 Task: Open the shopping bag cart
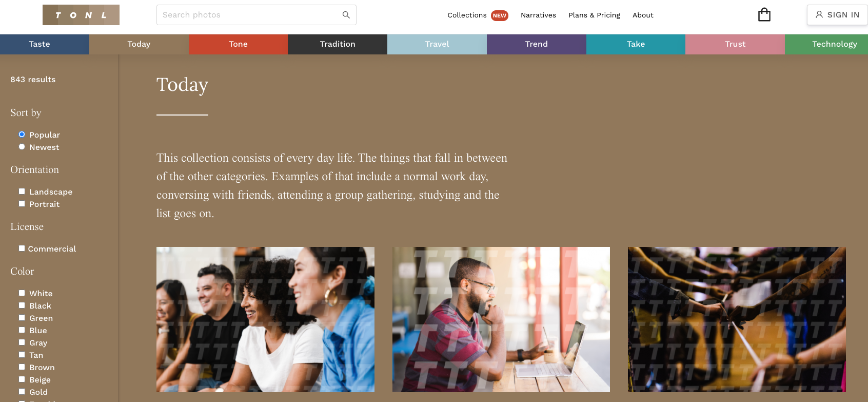764,14
